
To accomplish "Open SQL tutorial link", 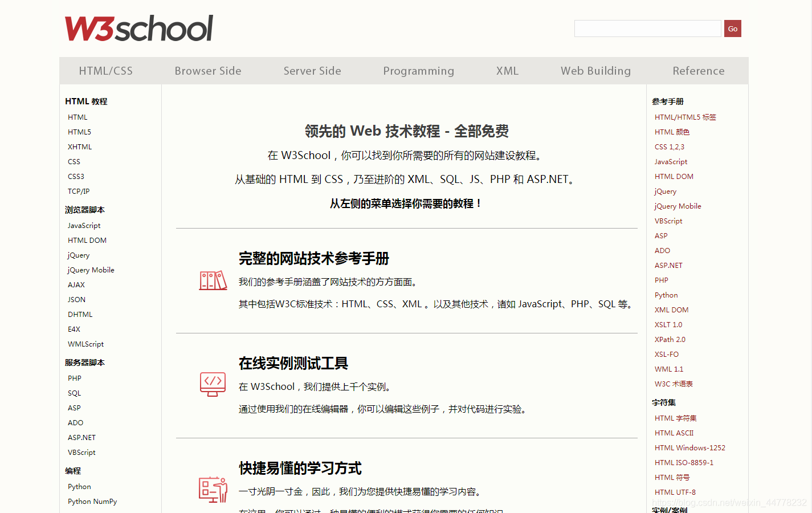I will 75,393.
